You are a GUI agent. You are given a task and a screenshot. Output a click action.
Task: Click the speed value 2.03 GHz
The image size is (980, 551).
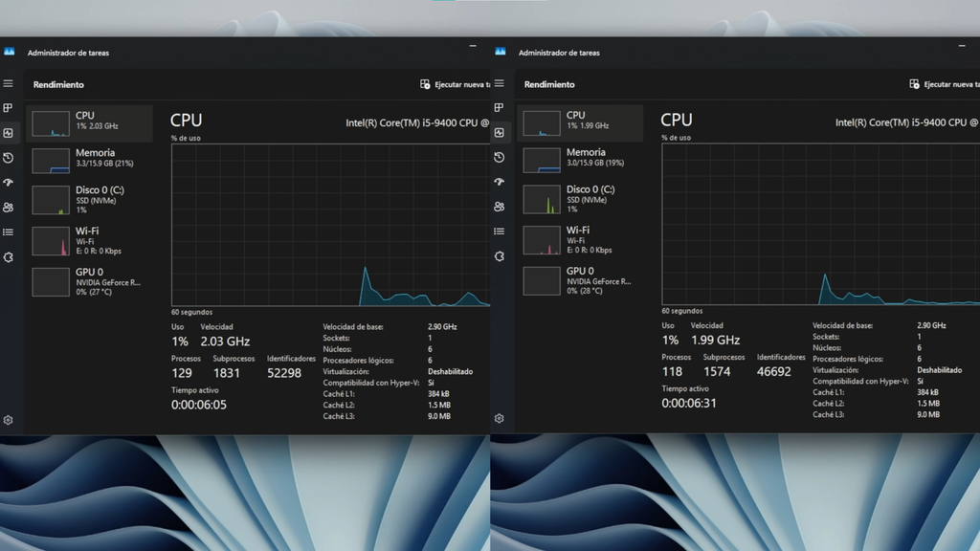pos(225,342)
